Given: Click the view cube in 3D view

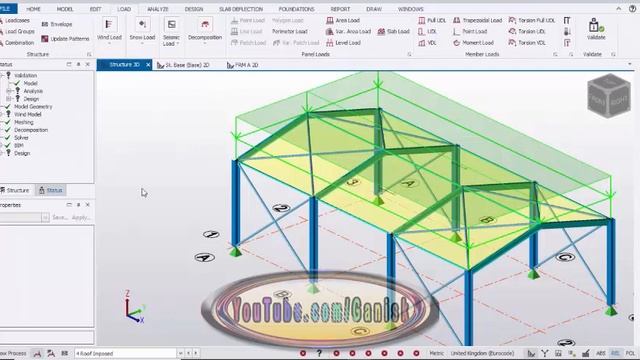Looking at the screenshot, I should point(609,96).
